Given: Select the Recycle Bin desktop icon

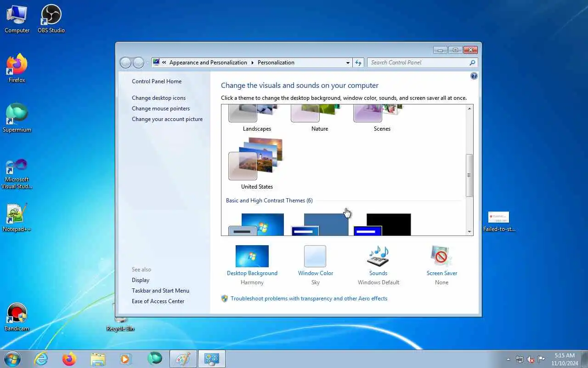Looking at the screenshot, I should point(120,324).
